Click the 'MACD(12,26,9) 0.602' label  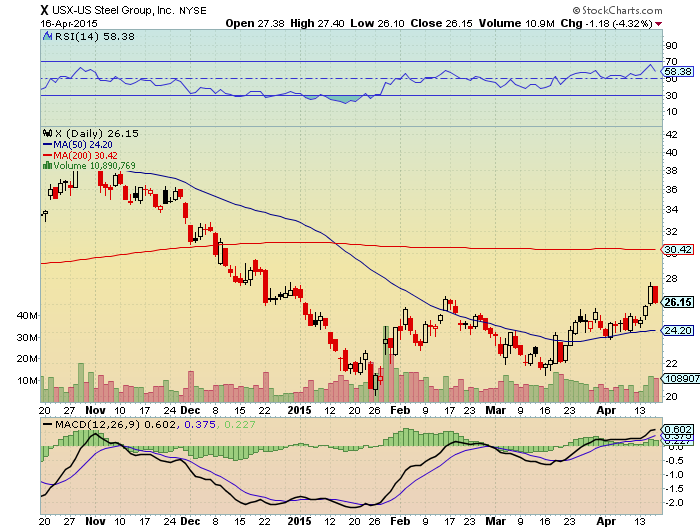pos(115,424)
